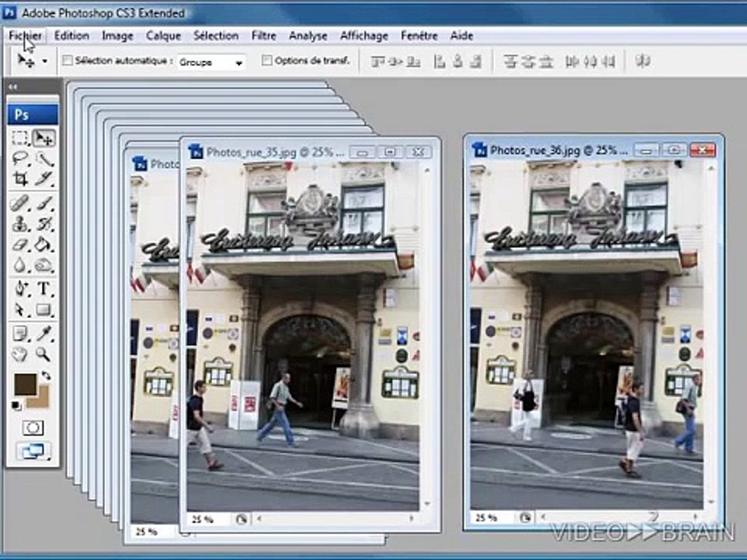This screenshot has width=747, height=560.
Task: Collapse the tools panel with double arrows
Action: 13,87
